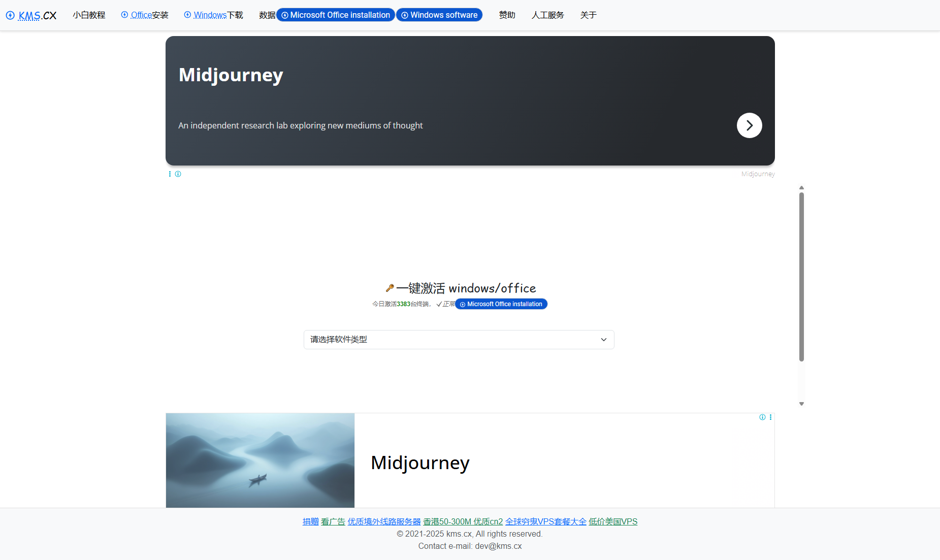Image resolution: width=940 pixels, height=560 pixels.
Task: Click the 看广告 footer link
Action: click(x=333, y=521)
